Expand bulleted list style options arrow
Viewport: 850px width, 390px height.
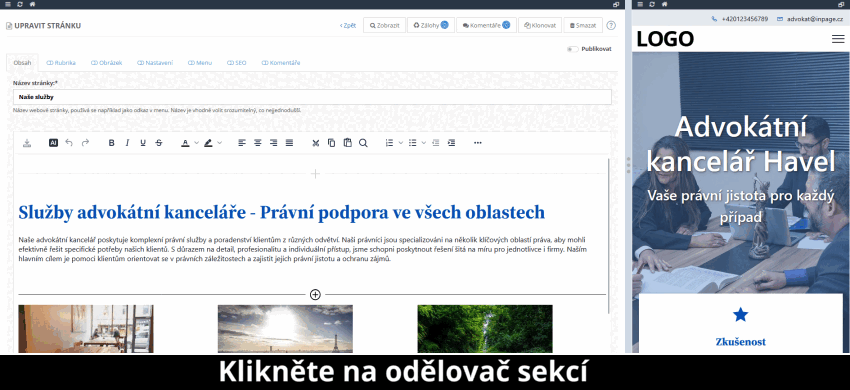tap(423, 143)
